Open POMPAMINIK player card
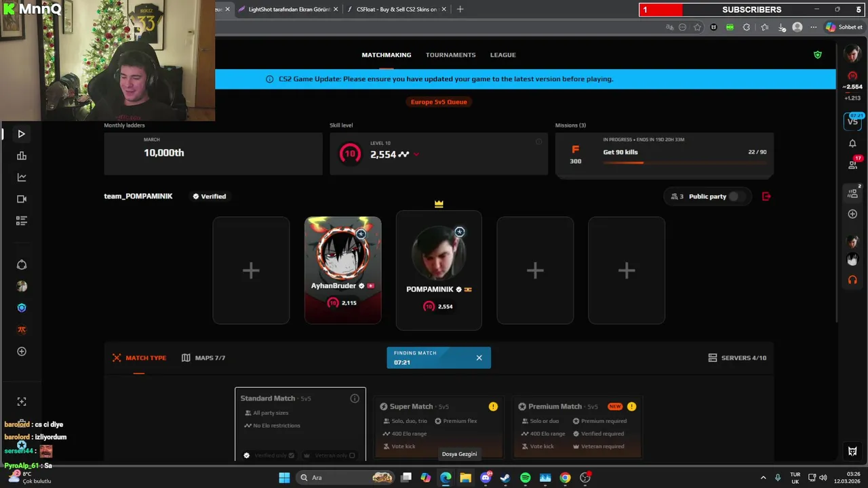 pos(439,270)
